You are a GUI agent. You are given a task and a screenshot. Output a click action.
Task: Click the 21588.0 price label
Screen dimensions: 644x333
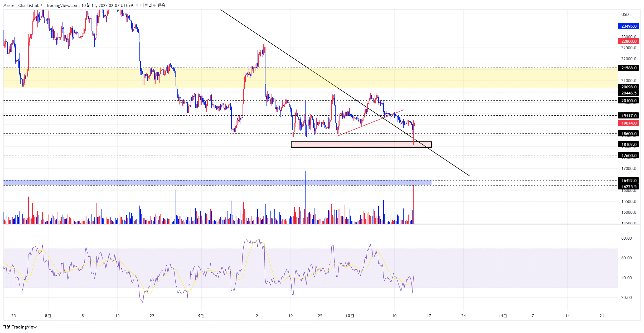click(628, 68)
